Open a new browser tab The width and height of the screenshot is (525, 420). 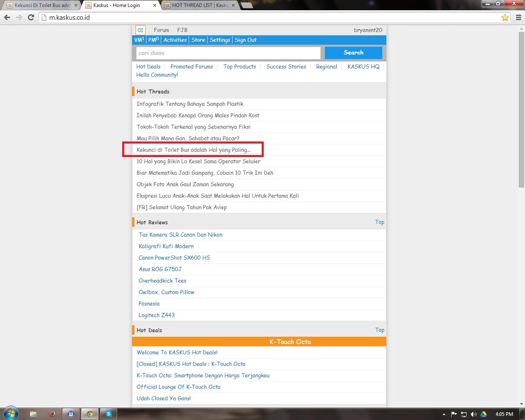(247, 6)
